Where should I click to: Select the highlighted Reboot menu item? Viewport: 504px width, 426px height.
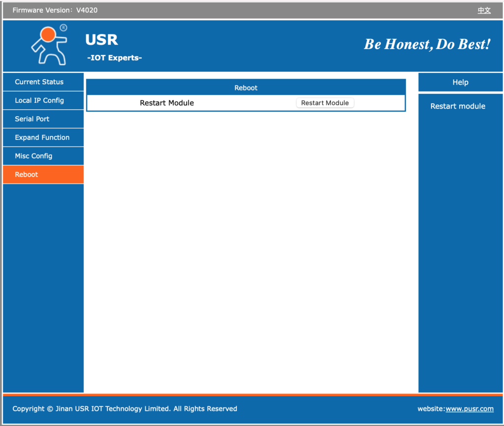tap(27, 175)
